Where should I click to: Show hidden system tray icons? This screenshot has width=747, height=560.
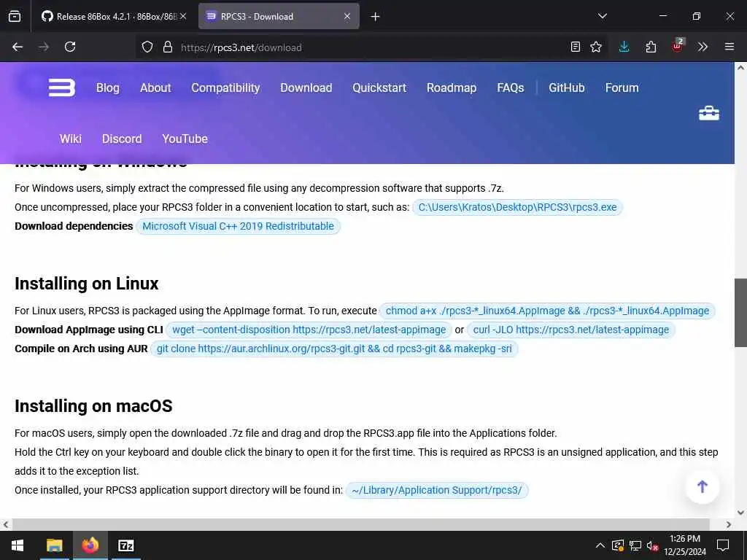coord(600,545)
